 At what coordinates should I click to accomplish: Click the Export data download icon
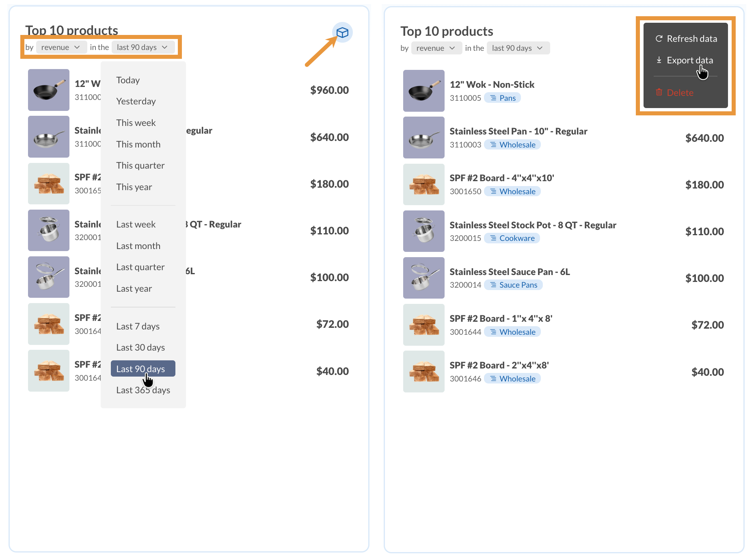659,60
